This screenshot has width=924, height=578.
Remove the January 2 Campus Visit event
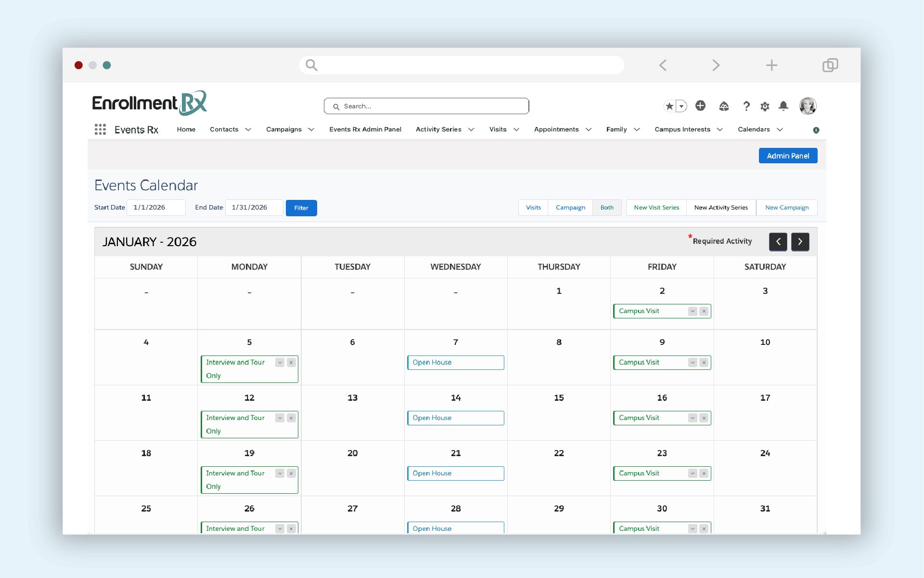click(704, 311)
